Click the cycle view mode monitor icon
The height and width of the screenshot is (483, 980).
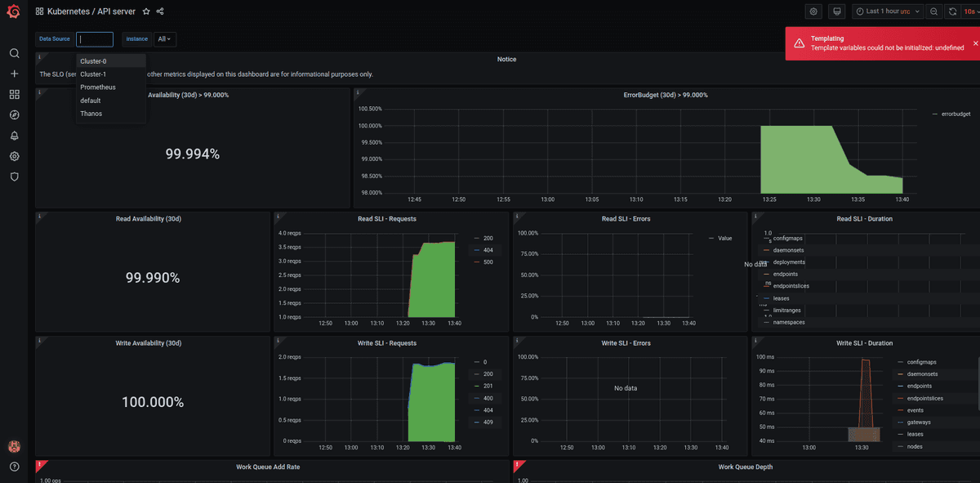(835, 11)
